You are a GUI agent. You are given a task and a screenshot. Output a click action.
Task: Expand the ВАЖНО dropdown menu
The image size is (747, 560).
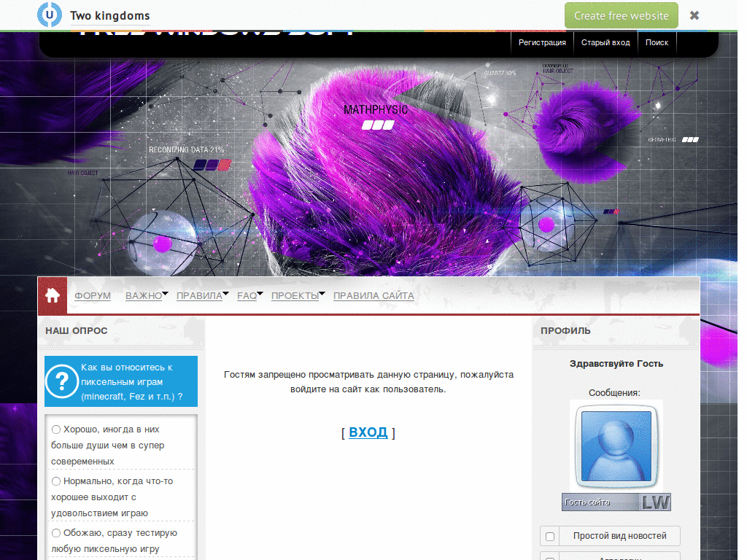(146, 296)
